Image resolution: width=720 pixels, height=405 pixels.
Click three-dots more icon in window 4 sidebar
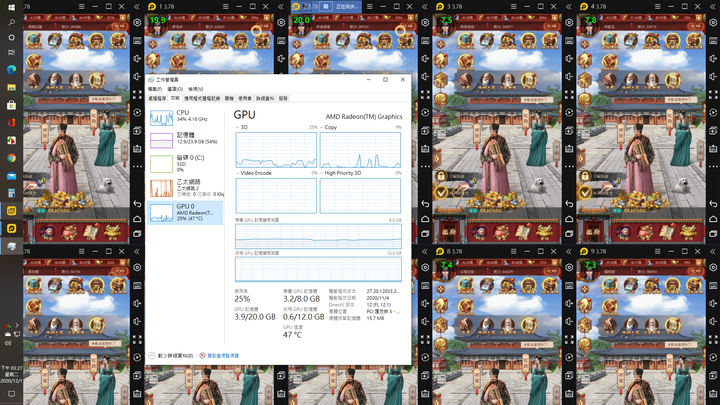(x=713, y=167)
